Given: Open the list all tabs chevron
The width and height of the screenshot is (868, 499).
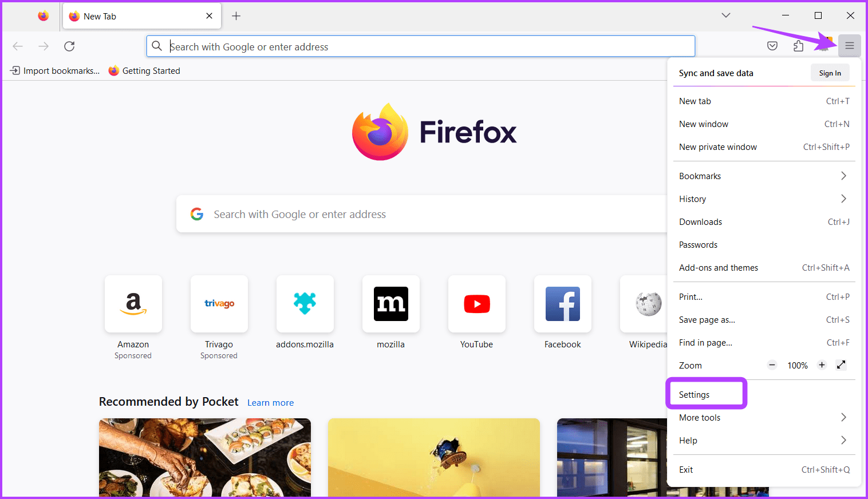Looking at the screenshot, I should click(726, 15).
